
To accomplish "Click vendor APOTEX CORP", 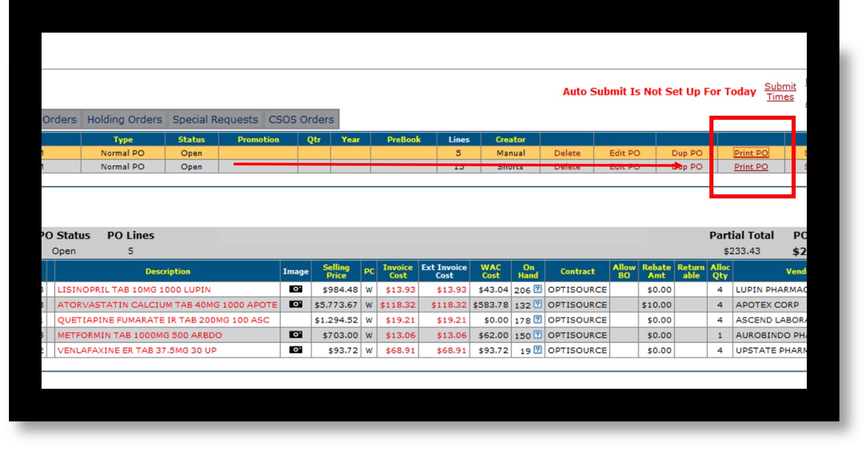I will click(x=767, y=305).
